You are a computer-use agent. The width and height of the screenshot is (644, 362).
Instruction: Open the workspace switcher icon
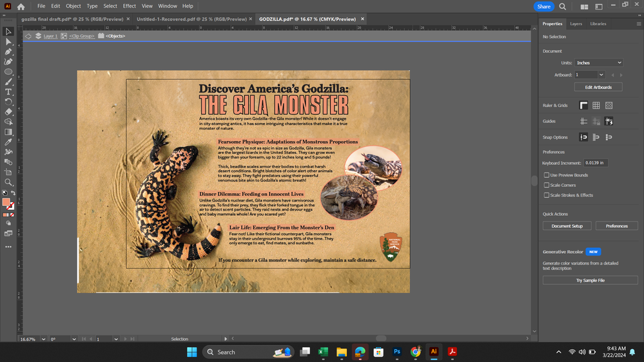pos(599,6)
